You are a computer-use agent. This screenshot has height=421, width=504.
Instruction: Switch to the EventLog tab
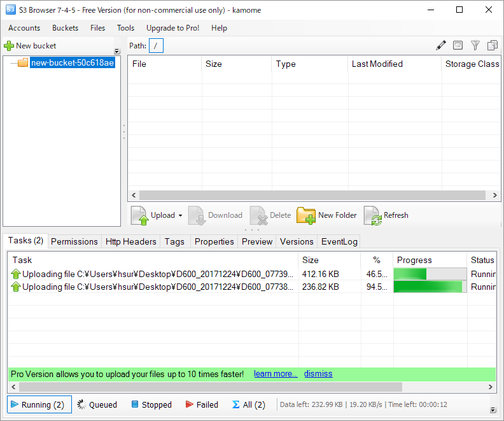(339, 241)
